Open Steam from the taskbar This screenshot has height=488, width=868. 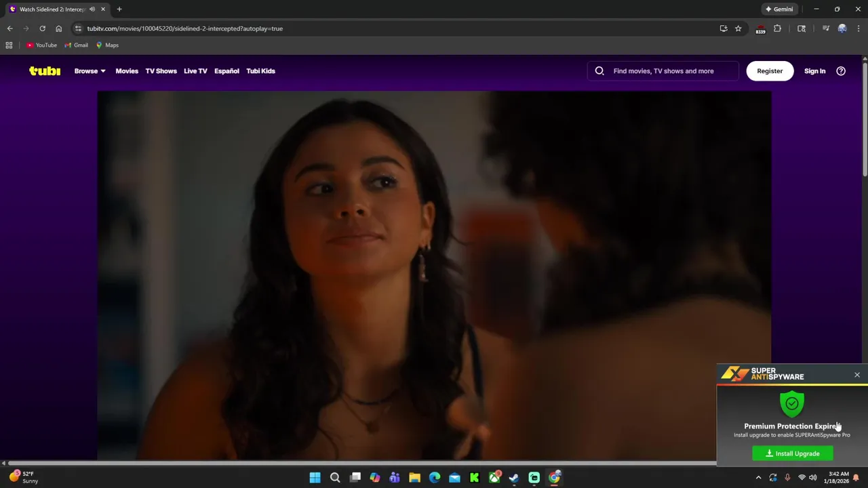coord(514,478)
